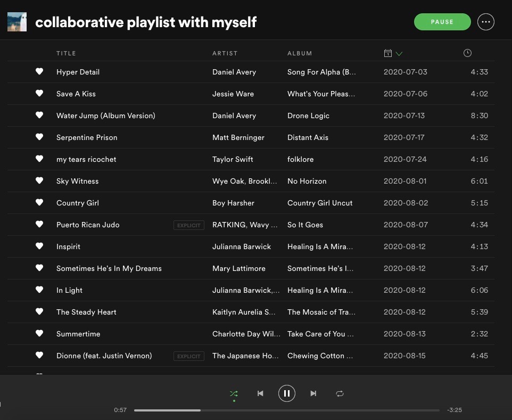Remove like from my tears ricochet
512x420 pixels.
pos(39,159)
